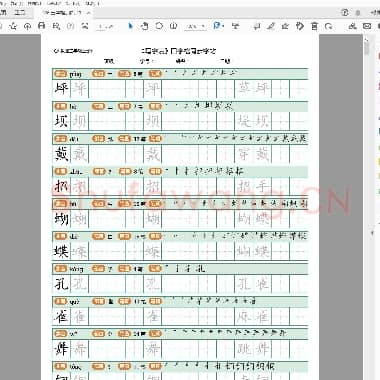Image resolution: width=380 pixels, height=380 pixels.
Task: Click the large 坝 character
Action: 61,121
